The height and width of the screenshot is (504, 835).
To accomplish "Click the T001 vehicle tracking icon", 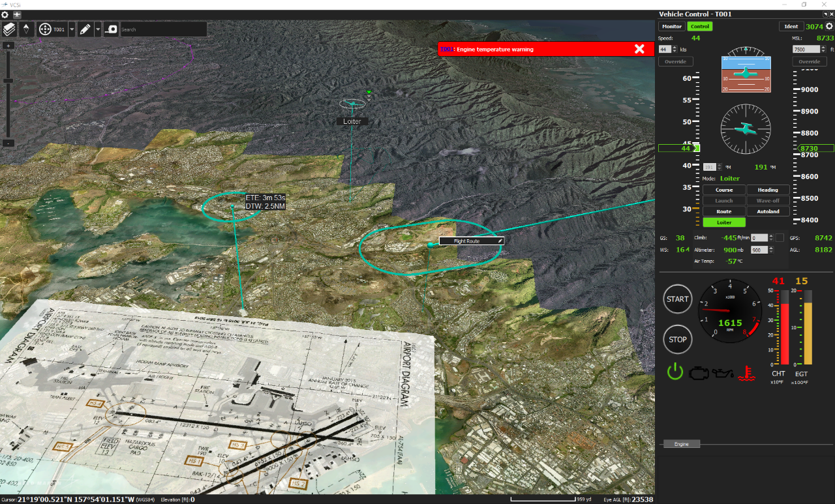I will [x=46, y=29].
